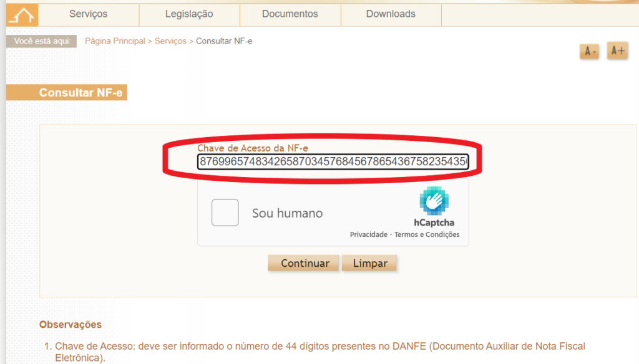Focus the Chave de Acesso input field
Screen dimensions: 639x364
coord(333,161)
